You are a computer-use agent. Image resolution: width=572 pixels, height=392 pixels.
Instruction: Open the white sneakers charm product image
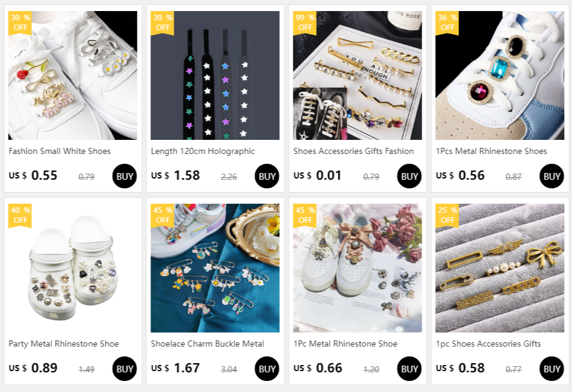(72, 75)
